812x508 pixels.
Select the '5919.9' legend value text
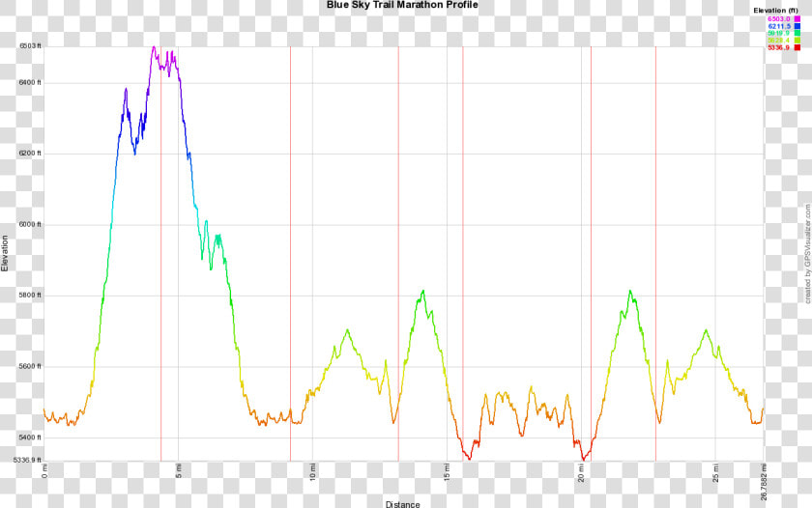pos(779,33)
